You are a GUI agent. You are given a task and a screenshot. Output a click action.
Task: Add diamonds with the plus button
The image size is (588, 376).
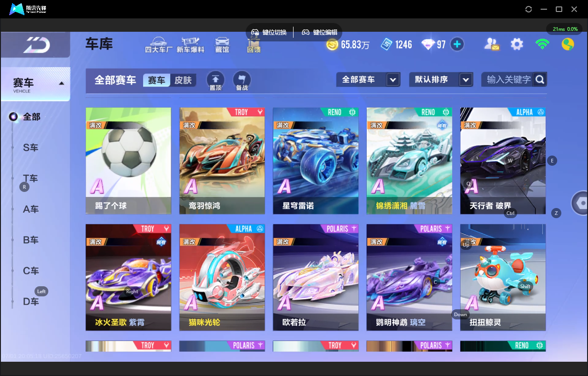coord(457,44)
